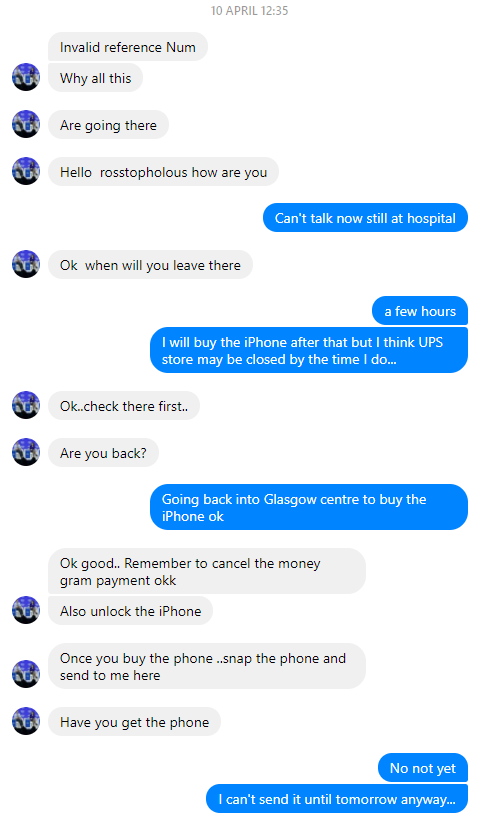Select the avatar next to 'Ok..check there first..'
Viewport: 500px width, 820px height.
(26, 405)
